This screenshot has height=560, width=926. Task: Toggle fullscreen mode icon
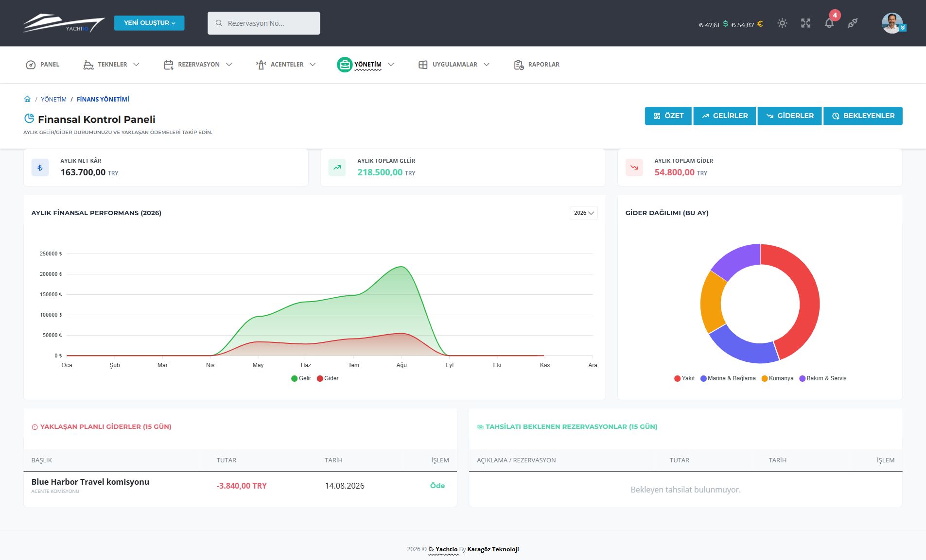tap(806, 23)
